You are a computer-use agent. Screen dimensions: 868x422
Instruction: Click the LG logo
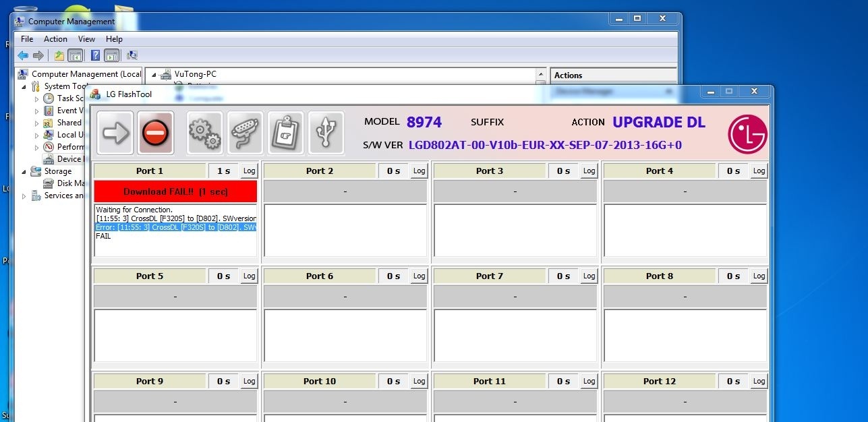(747, 133)
